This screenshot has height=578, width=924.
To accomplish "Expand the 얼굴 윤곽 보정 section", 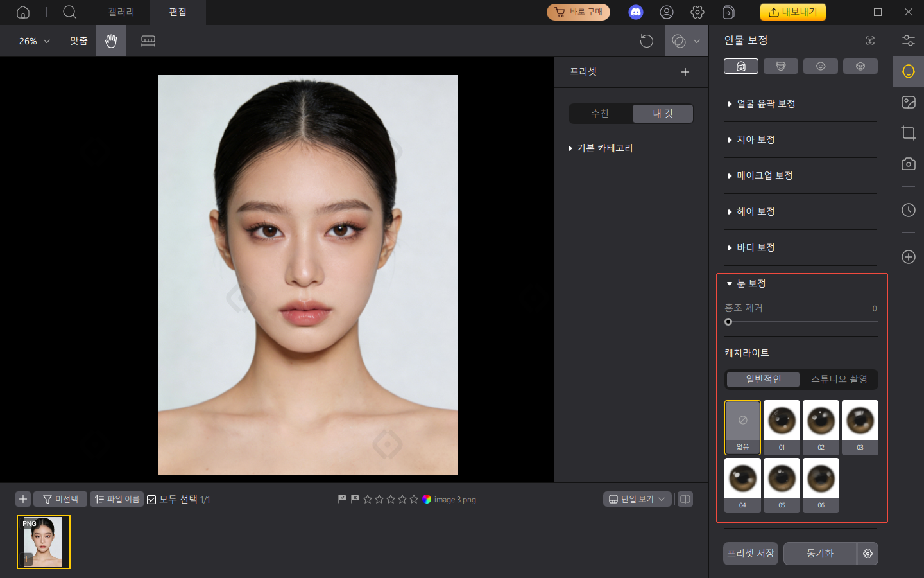I will coord(766,104).
